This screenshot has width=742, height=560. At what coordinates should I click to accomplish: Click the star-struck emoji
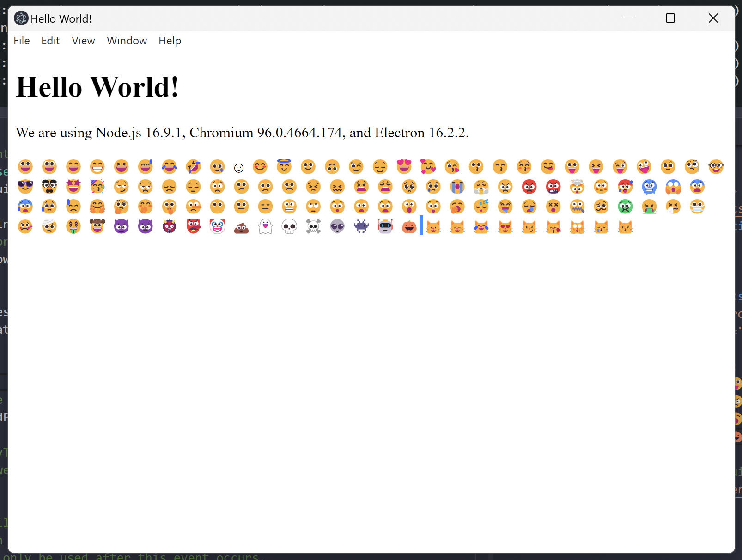coord(73,187)
